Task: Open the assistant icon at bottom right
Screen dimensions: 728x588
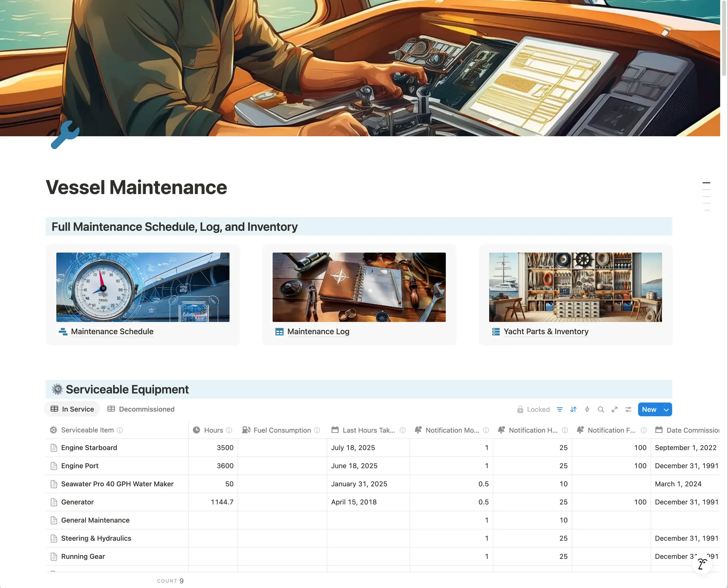Action: pyautogui.click(x=702, y=564)
